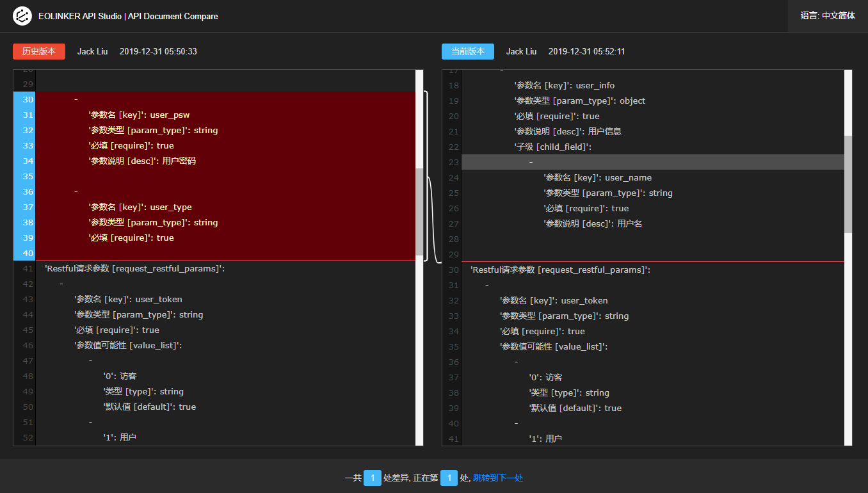Click Restful请求参数 line in right pane
The width and height of the screenshot is (868, 493).
pyautogui.click(x=560, y=270)
